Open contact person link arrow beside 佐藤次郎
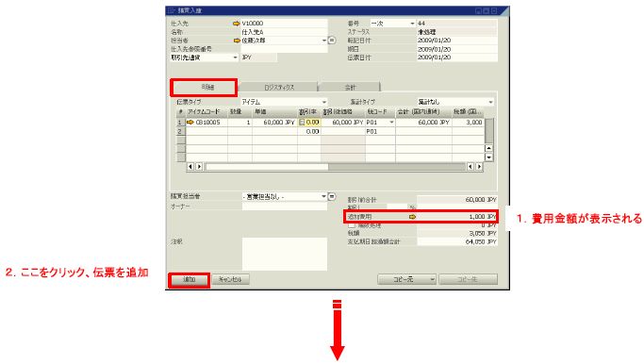 tap(237, 41)
